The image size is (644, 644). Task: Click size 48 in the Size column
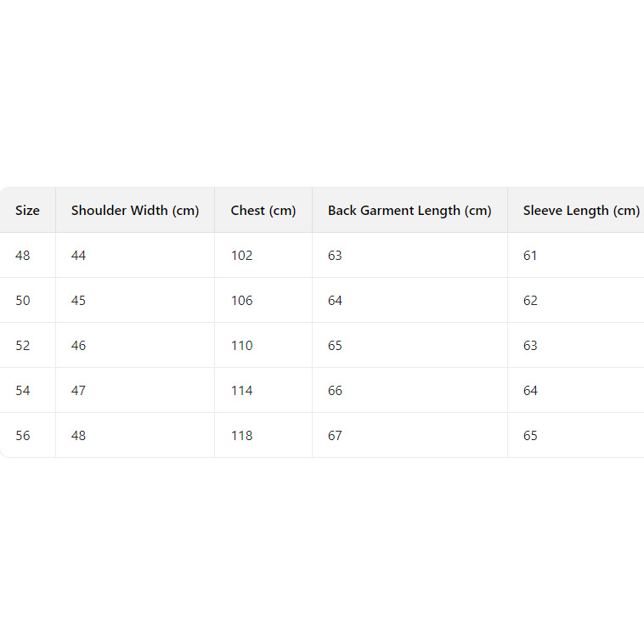point(23,256)
